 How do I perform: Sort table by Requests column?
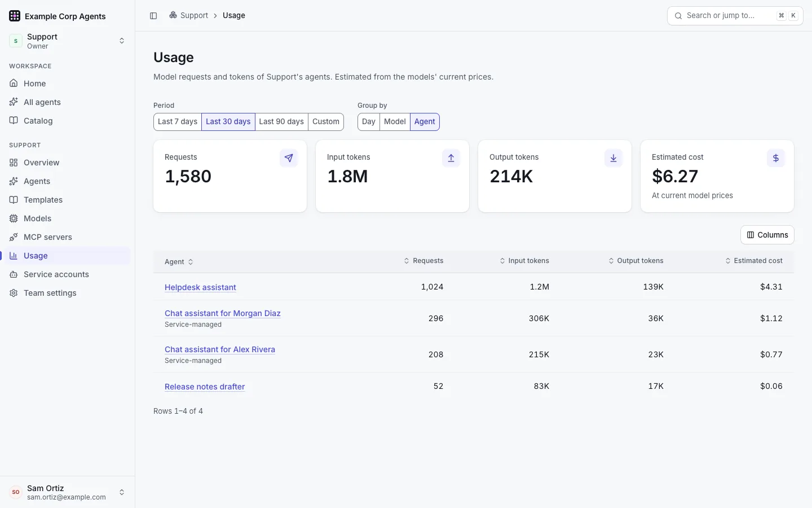pos(423,261)
